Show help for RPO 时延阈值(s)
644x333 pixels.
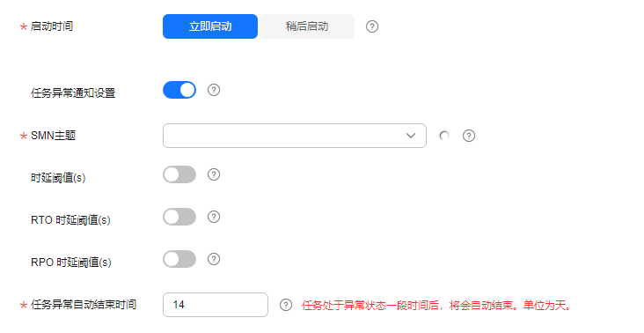pos(214,259)
